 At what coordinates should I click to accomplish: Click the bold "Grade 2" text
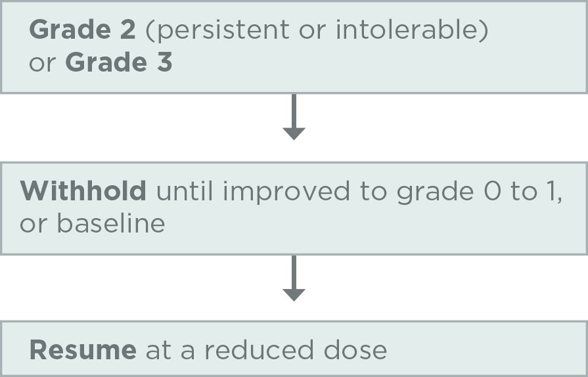point(81,30)
